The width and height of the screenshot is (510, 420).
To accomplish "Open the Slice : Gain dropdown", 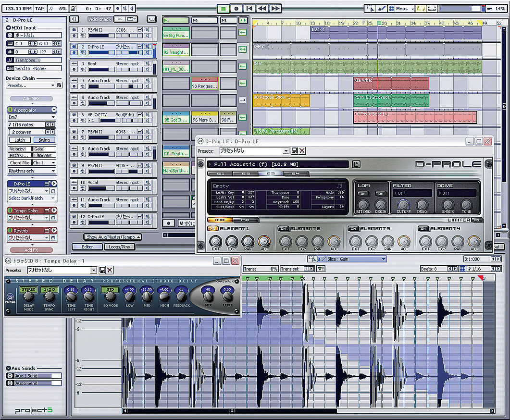I will click(x=357, y=259).
